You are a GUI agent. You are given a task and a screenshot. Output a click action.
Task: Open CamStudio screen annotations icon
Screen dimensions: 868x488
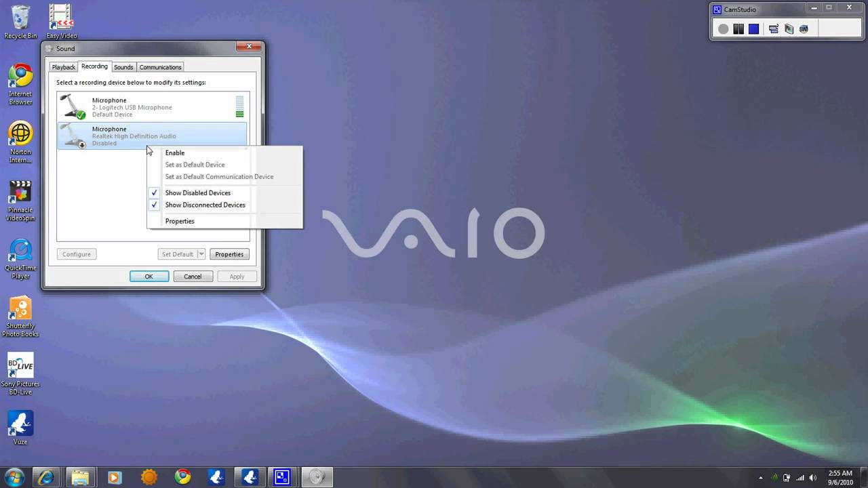click(x=789, y=29)
